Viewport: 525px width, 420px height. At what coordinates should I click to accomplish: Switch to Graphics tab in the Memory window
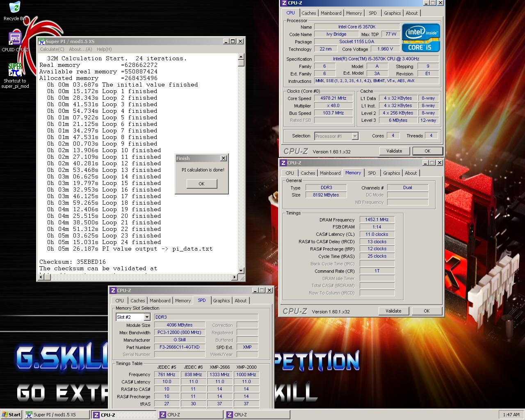[x=392, y=173]
